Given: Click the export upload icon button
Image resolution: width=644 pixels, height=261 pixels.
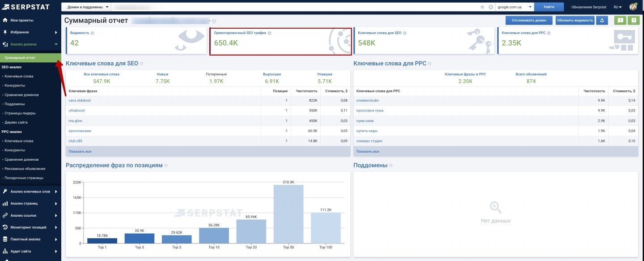Looking at the screenshot, I should pos(602,20).
